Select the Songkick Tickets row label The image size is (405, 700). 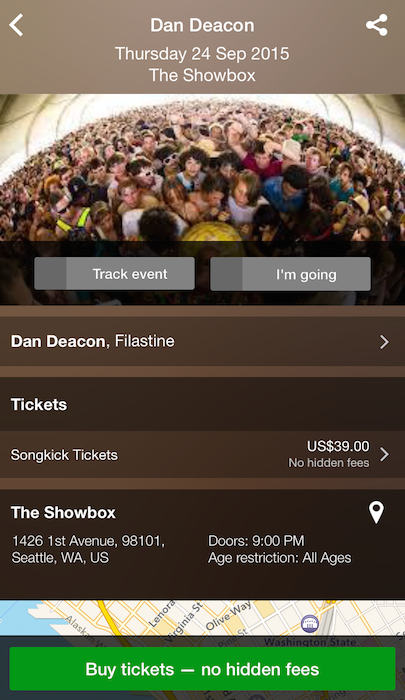click(x=64, y=455)
